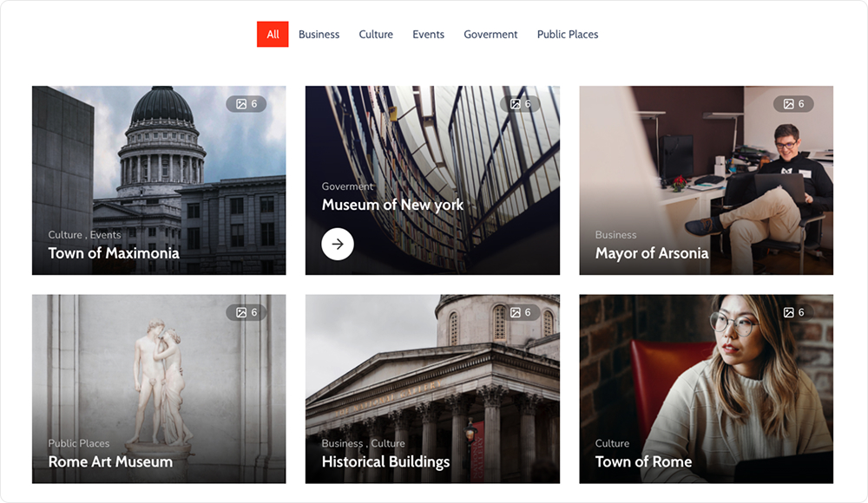
Task: Click image count badge on Mayor of Arsonia
Action: pos(793,104)
